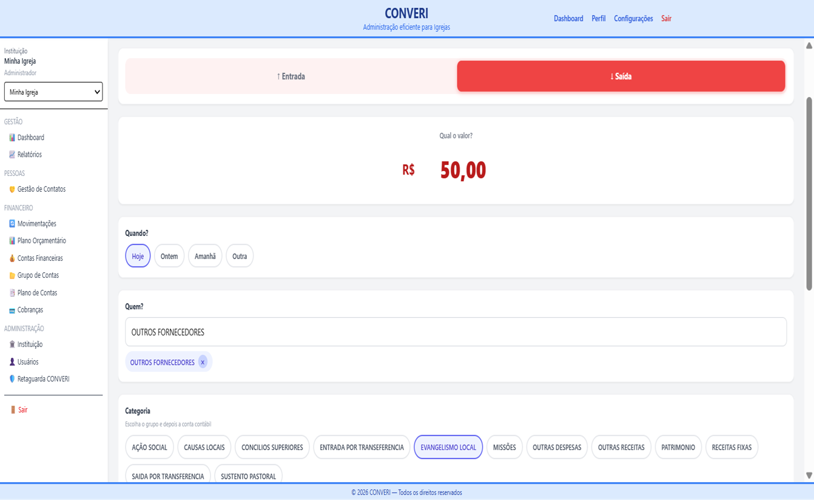
Task: Pick ENTRADA POR TRANSFERENCIA category
Action: 362,448
